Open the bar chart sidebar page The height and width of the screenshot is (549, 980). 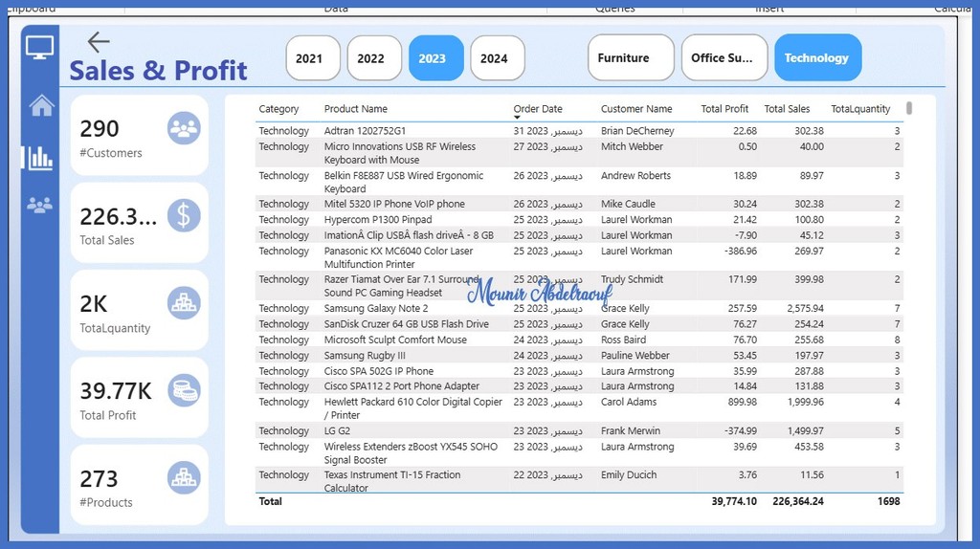coord(40,158)
